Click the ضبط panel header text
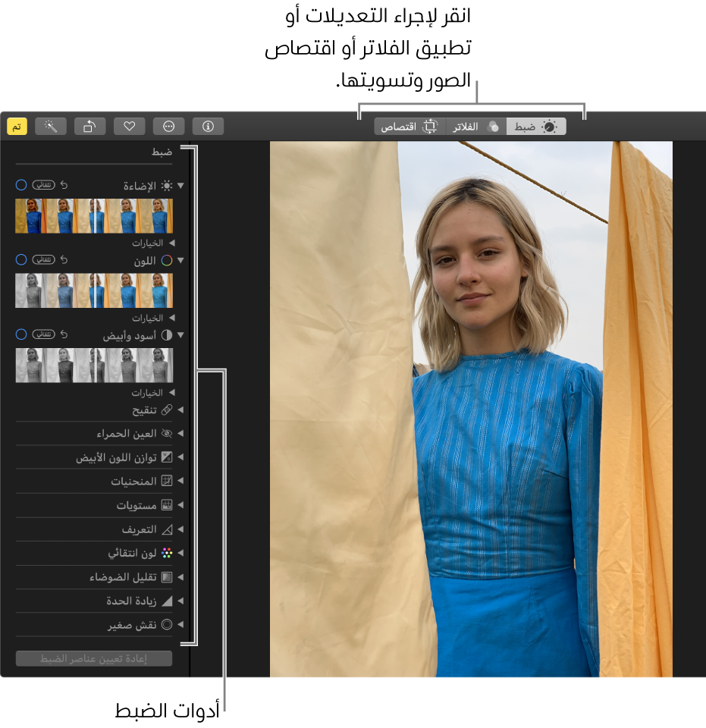The width and height of the screenshot is (706, 728). [162, 152]
